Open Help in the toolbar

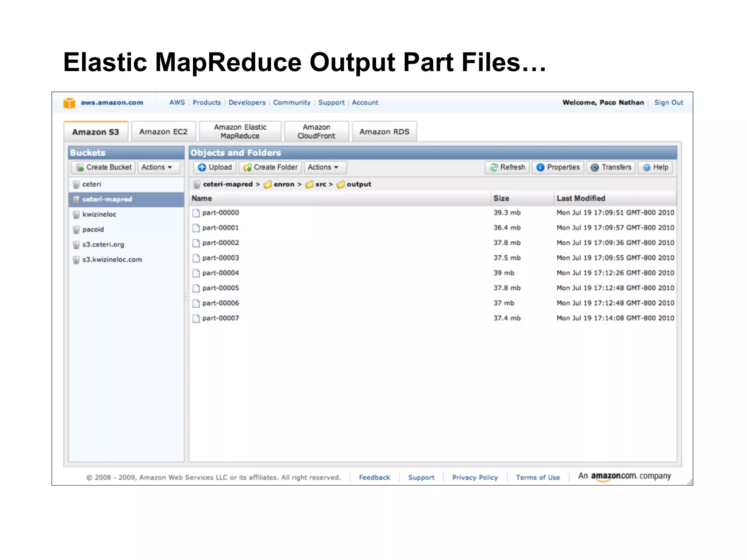(x=656, y=167)
